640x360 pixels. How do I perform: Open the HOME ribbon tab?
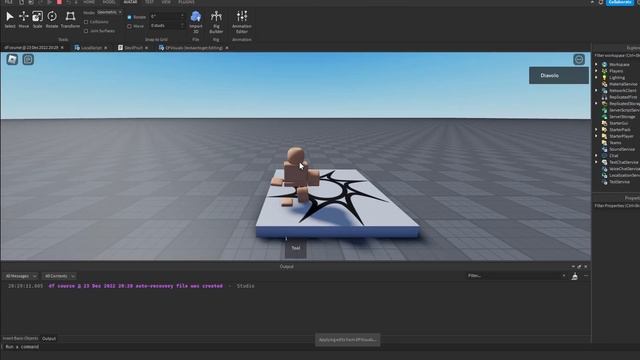[89, 2]
